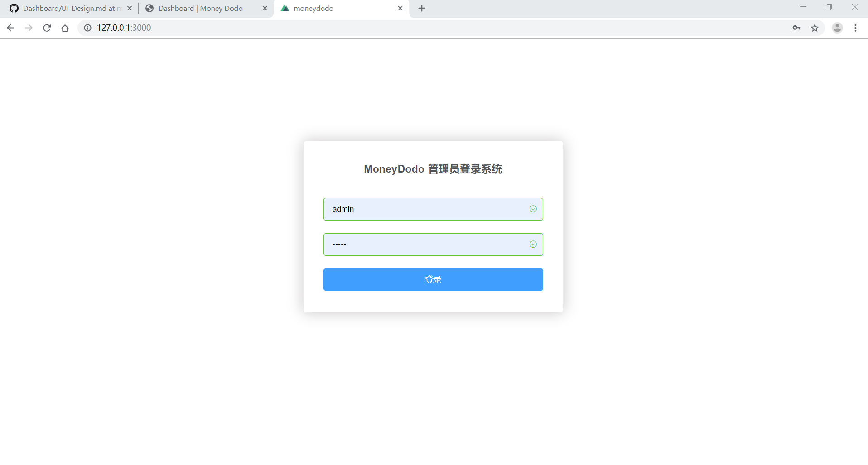Screen dimensions: 868x465
Task: Switch to the Dashboard/UI-Design.md GitHub tab
Action: click(x=69, y=9)
